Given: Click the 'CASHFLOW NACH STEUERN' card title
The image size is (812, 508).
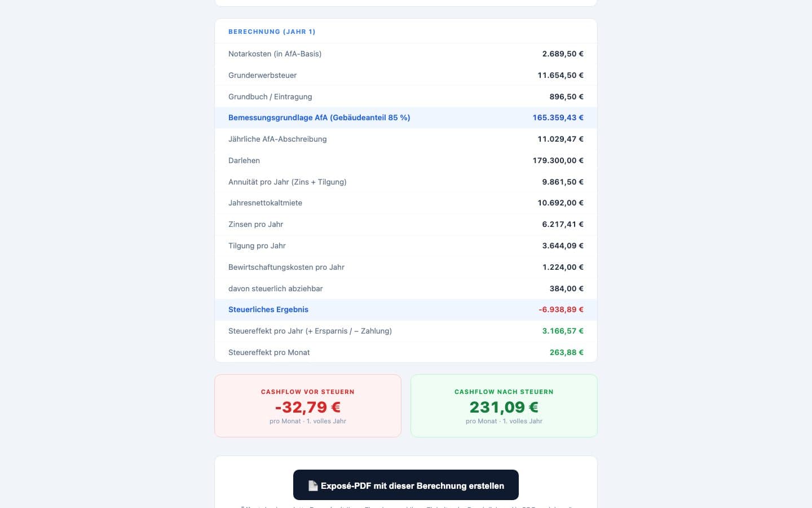Looking at the screenshot, I should tap(504, 392).
